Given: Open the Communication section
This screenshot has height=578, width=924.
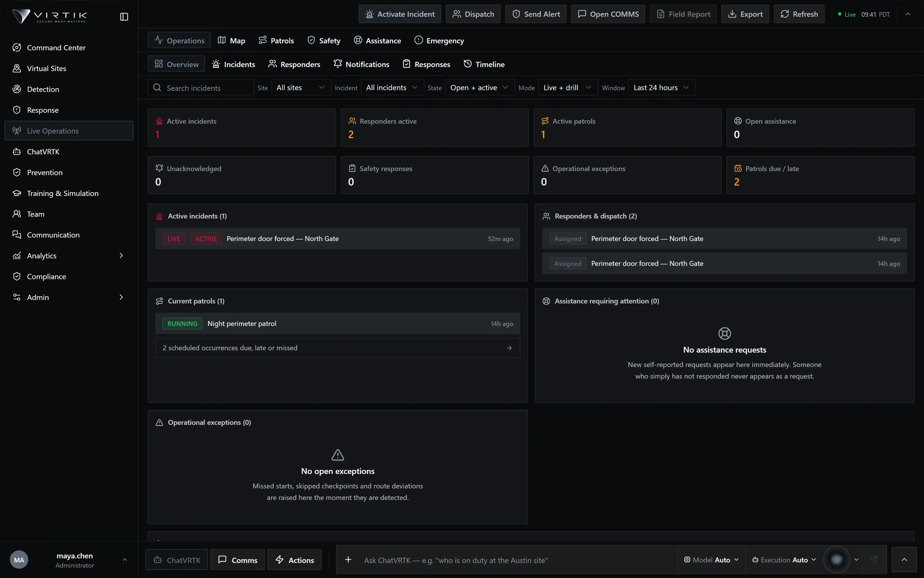Looking at the screenshot, I should (69, 235).
